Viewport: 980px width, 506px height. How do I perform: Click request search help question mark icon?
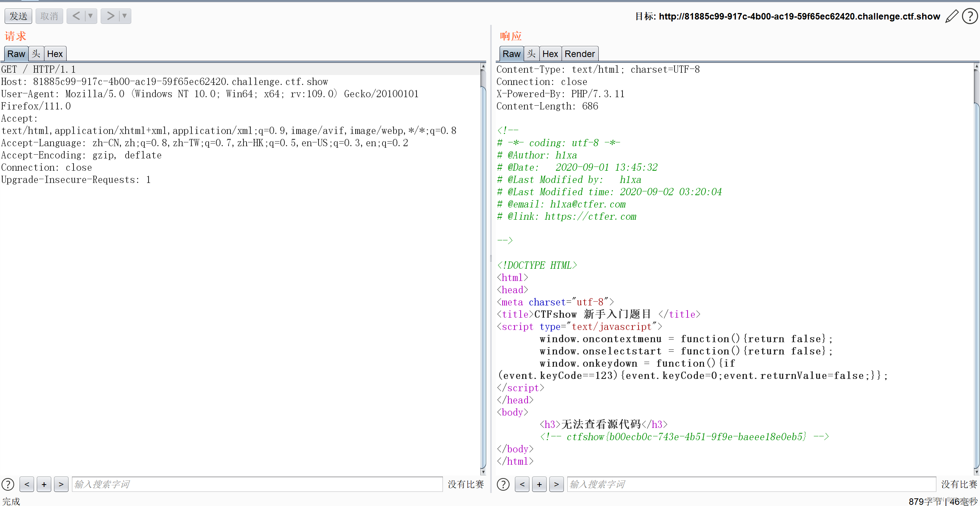(x=8, y=485)
